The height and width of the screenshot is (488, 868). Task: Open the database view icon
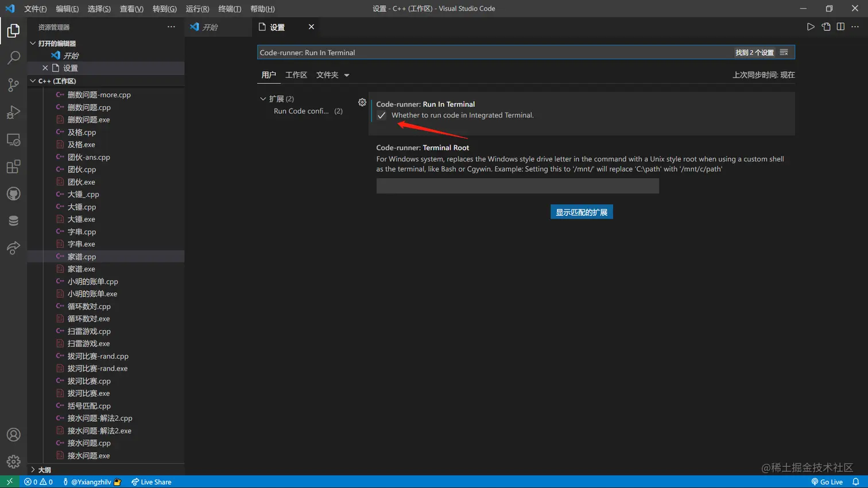(x=13, y=221)
